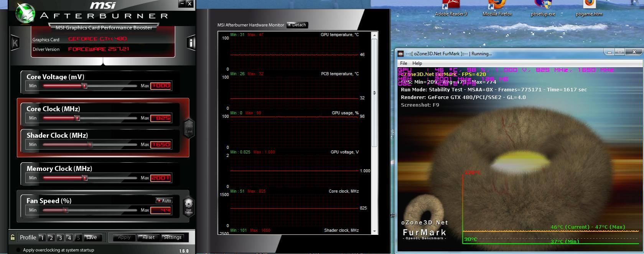Click the Shader Clock value field showing 1650
Image resolution: width=644 pixels, height=254 pixels.
tap(161, 145)
